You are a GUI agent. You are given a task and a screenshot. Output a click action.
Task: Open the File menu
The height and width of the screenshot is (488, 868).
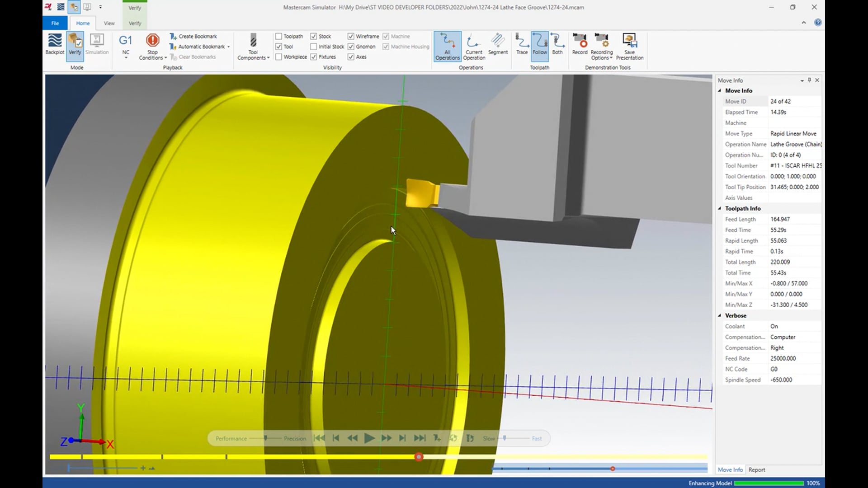pos(55,23)
